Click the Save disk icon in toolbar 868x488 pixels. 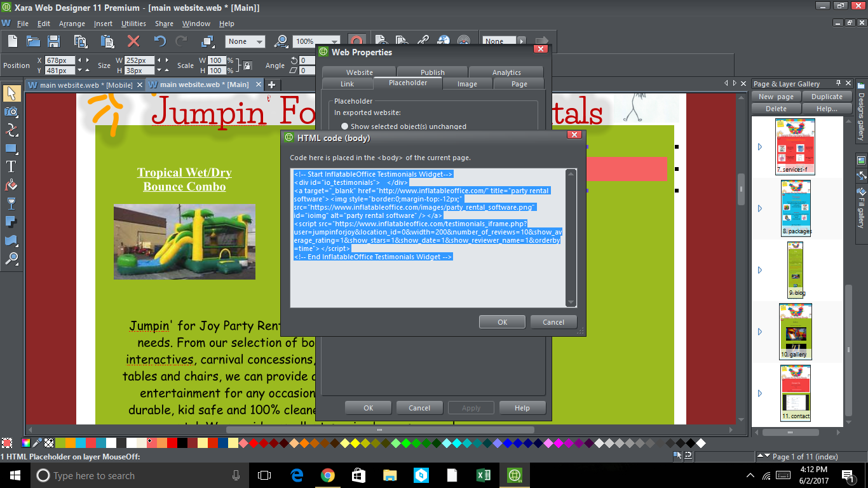(54, 41)
